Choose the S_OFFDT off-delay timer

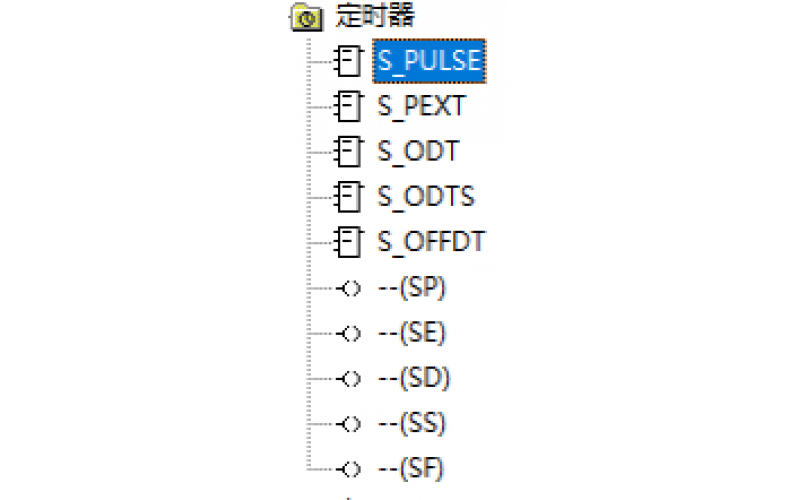pyautogui.click(x=431, y=242)
